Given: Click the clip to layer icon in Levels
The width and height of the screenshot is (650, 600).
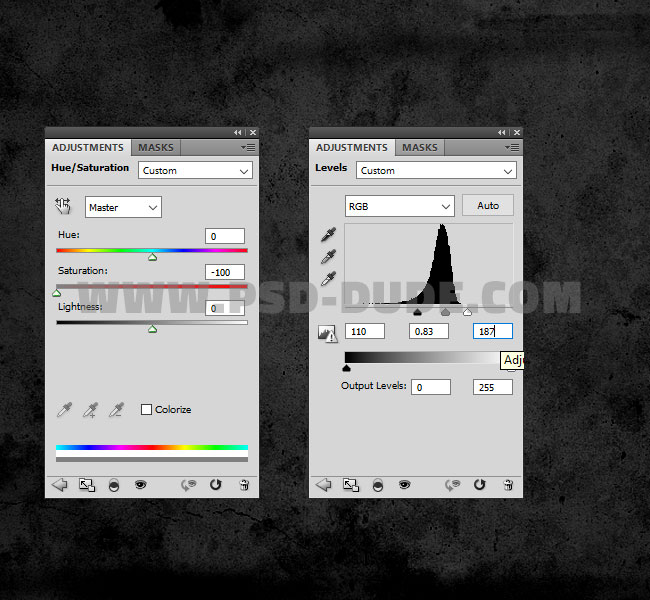Looking at the screenshot, I should (x=377, y=485).
